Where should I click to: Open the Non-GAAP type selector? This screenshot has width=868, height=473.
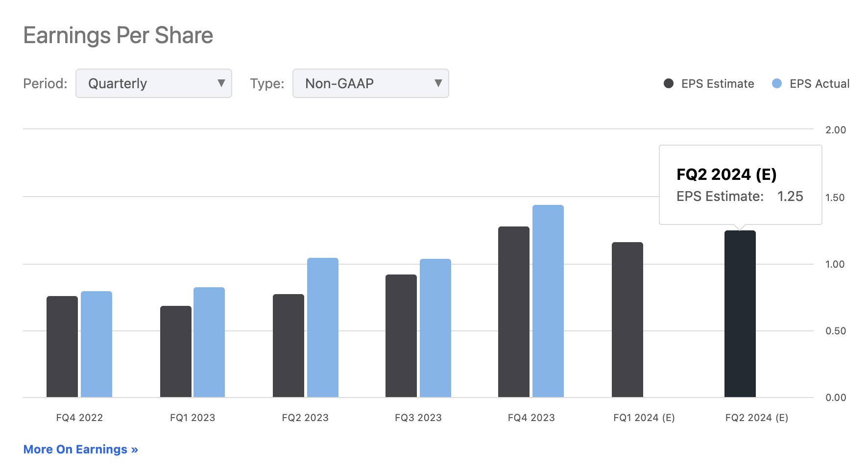tap(370, 83)
